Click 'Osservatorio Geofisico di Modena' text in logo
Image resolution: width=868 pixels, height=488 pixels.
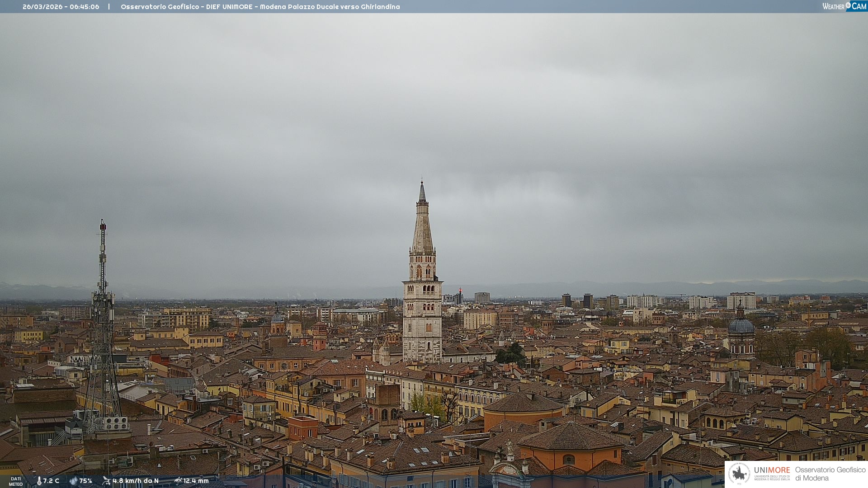tap(830, 474)
